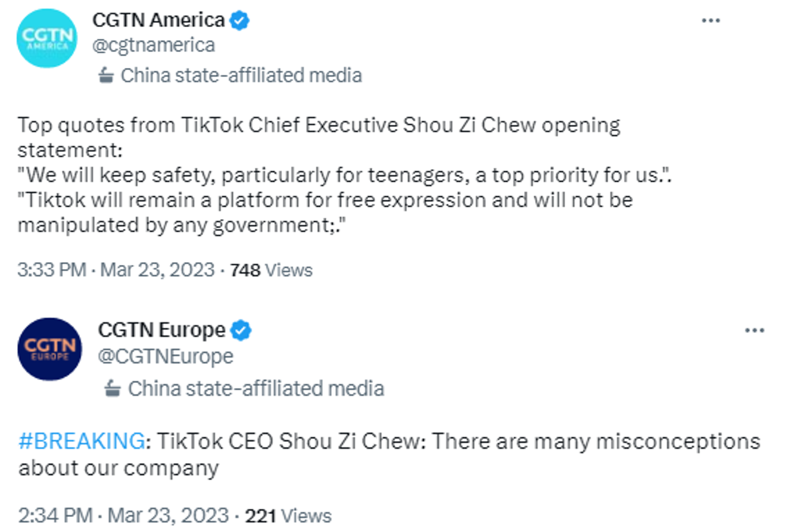Open the @cgtnamerica handle
This screenshot has width=792, height=532.
click(154, 45)
